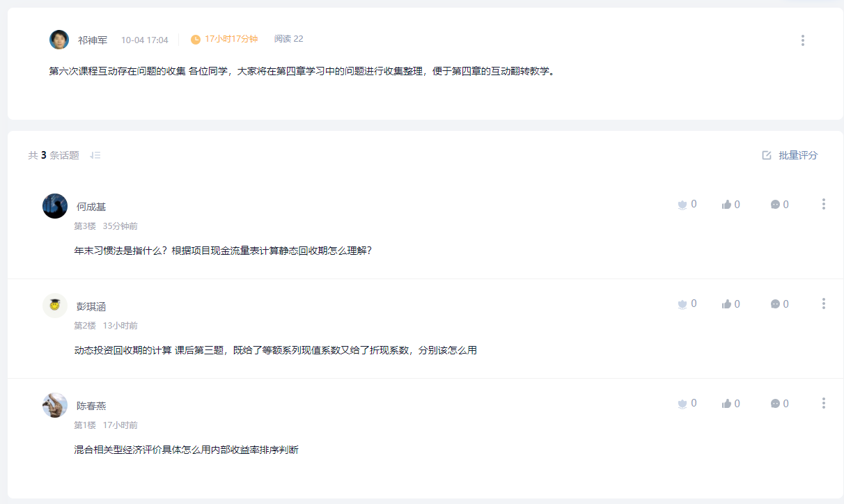This screenshot has width=844, height=504.
Task: Click score icon on 何成基's post
Action: [682, 205]
